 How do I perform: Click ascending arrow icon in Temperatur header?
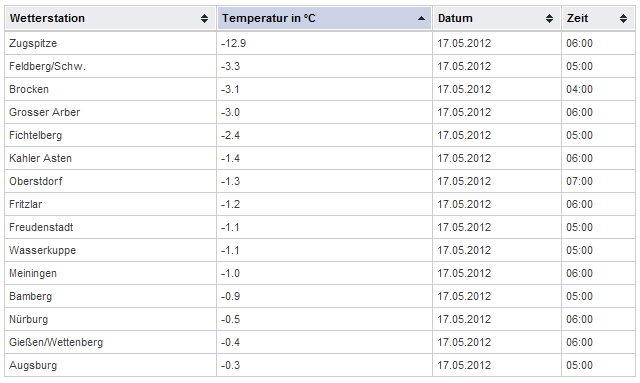(x=422, y=18)
